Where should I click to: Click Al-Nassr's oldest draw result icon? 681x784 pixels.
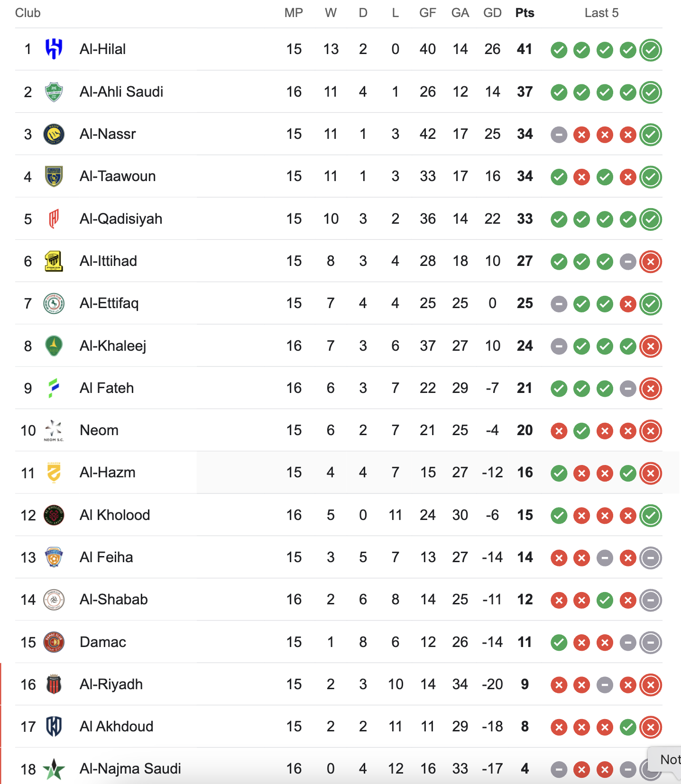coord(559,135)
